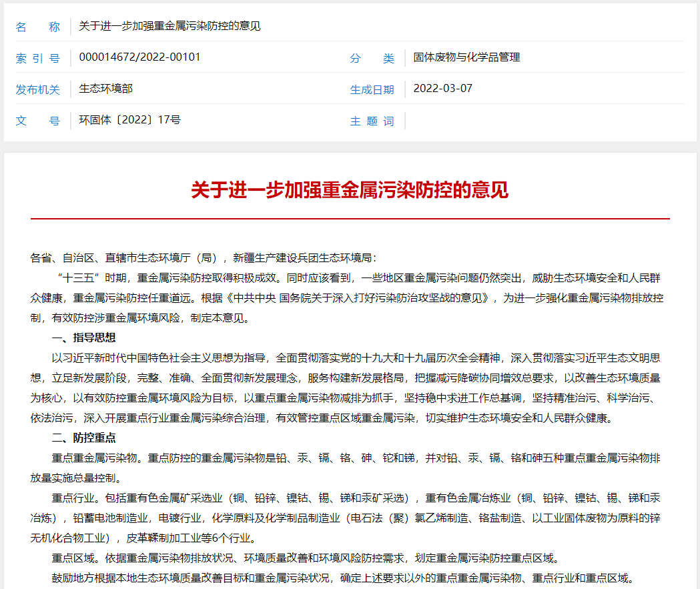
Task: Click the 发布机关 field label
Action: (x=38, y=89)
